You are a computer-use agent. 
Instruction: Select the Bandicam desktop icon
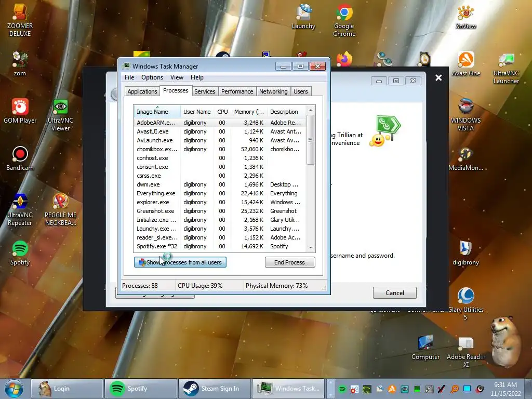(x=20, y=158)
